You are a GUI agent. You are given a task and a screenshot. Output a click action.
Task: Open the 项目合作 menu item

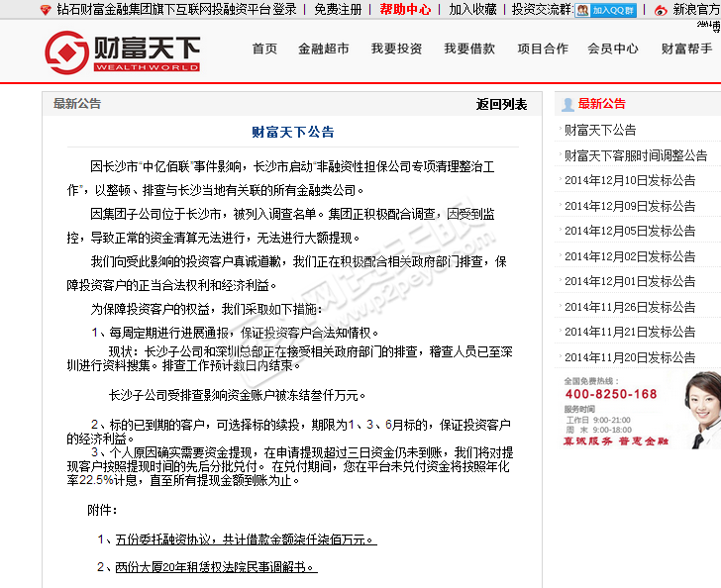tap(543, 49)
